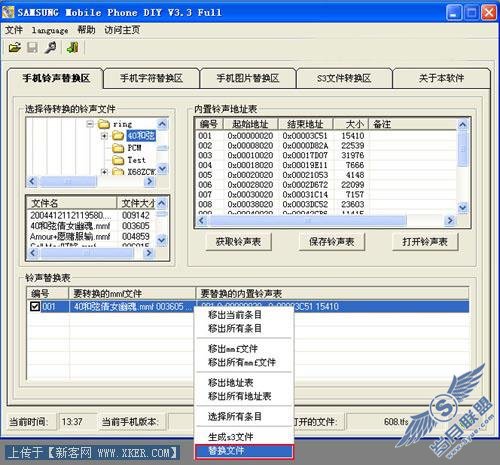Click the open folder toolbar icon

(x=15, y=48)
